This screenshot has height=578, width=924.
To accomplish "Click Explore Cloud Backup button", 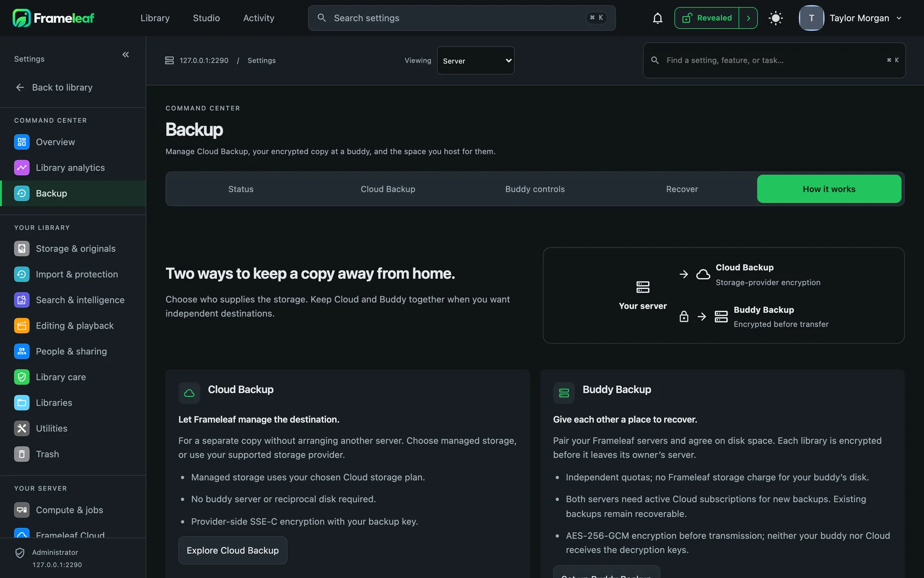I will pos(233,550).
